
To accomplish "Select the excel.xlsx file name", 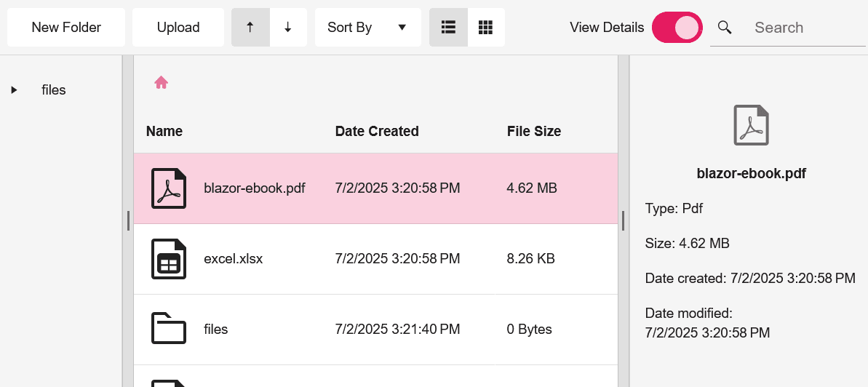I will pos(233,258).
